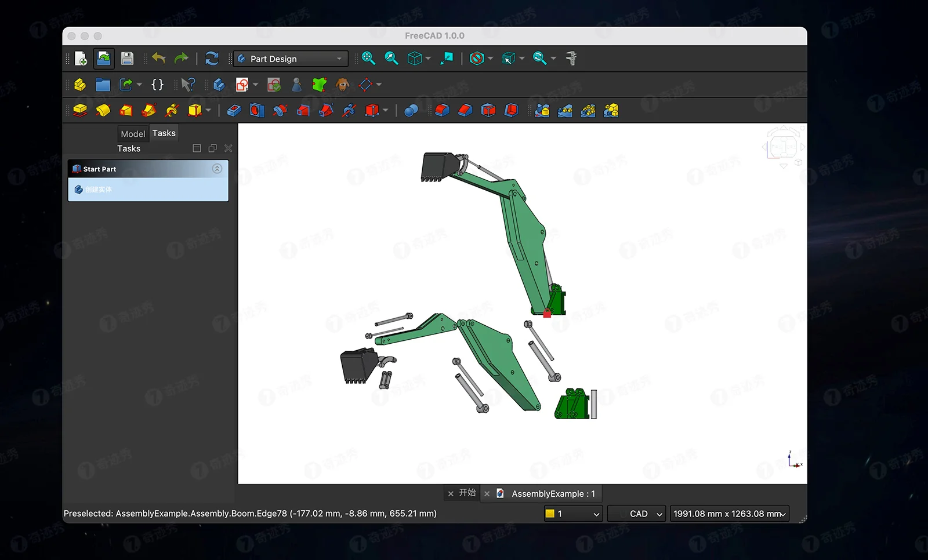Image resolution: width=928 pixels, height=560 pixels.
Task: Click the 创建实体 button
Action: 99,190
